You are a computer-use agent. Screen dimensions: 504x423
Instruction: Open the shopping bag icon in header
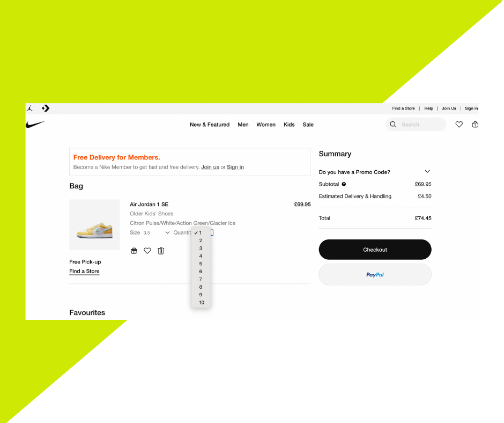(475, 124)
